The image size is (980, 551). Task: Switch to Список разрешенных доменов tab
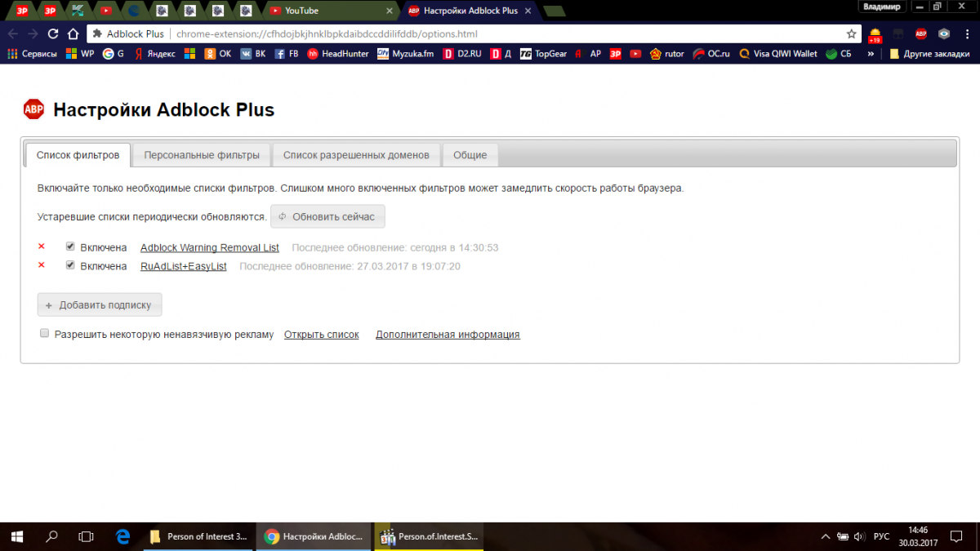356,154
